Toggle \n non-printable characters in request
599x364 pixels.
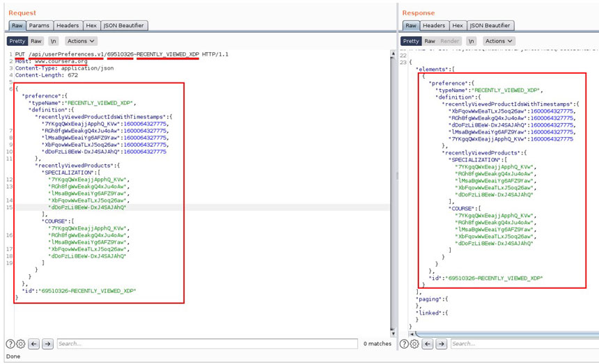[53, 41]
